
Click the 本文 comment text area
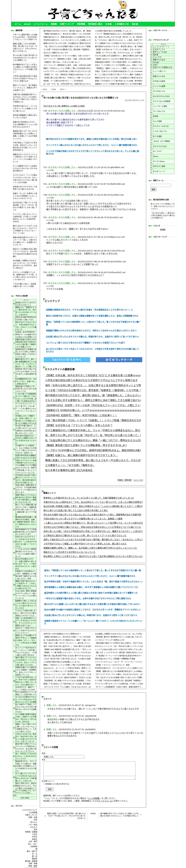point(90,770)
